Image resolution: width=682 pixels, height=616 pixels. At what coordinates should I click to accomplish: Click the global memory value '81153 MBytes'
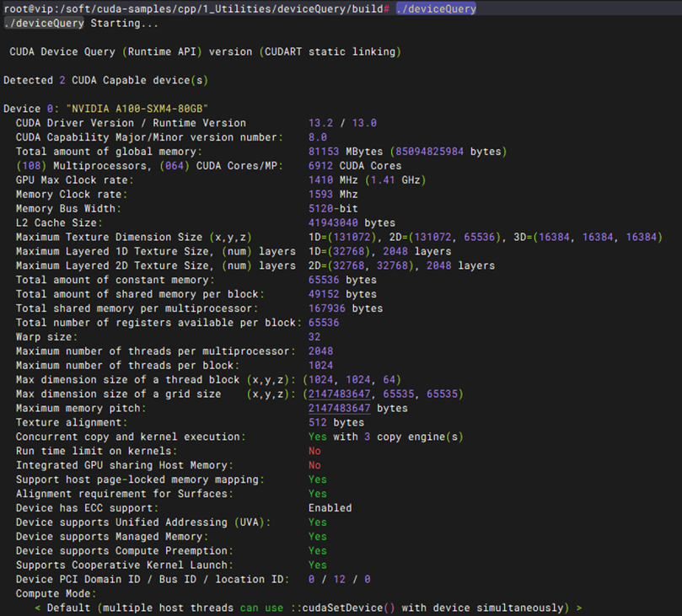pyautogui.click(x=346, y=152)
